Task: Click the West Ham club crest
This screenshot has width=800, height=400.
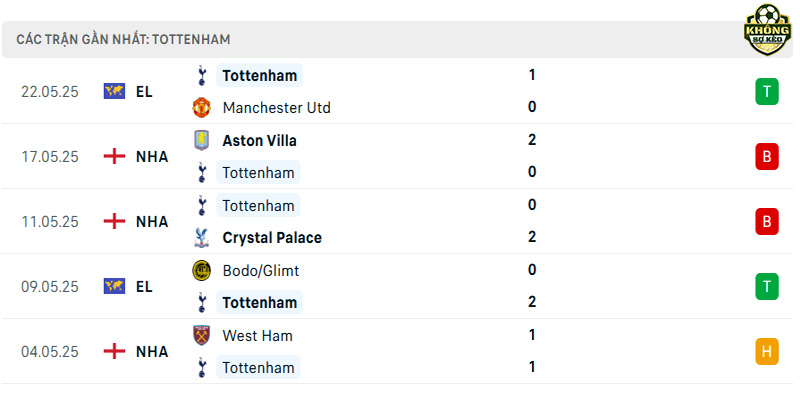Action: pos(202,335)
